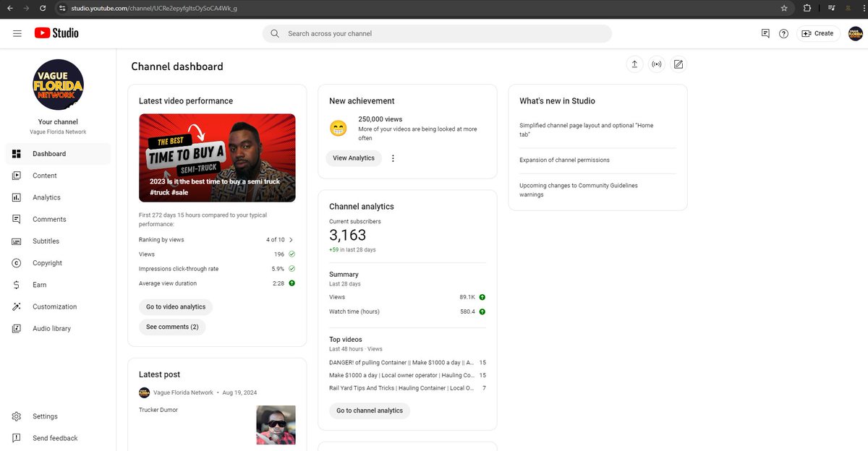868x451 pixels.
Task: Open Copyright in the sidebar
Action: coord(58,263)
